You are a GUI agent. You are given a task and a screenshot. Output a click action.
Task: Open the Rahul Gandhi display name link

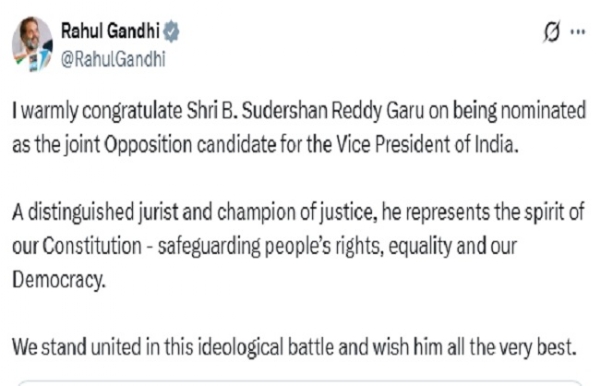click(x=110, y=31)
